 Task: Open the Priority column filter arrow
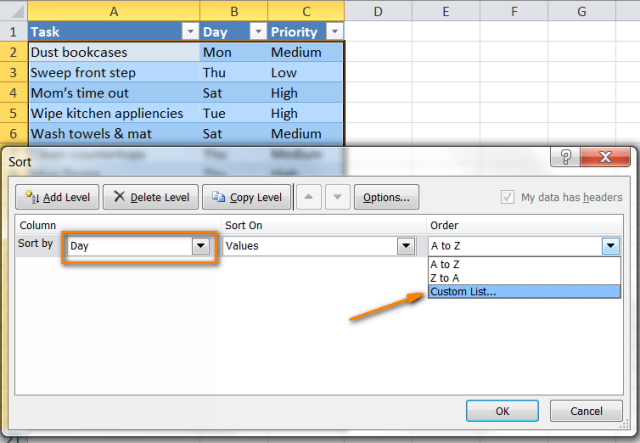(332, 32)
